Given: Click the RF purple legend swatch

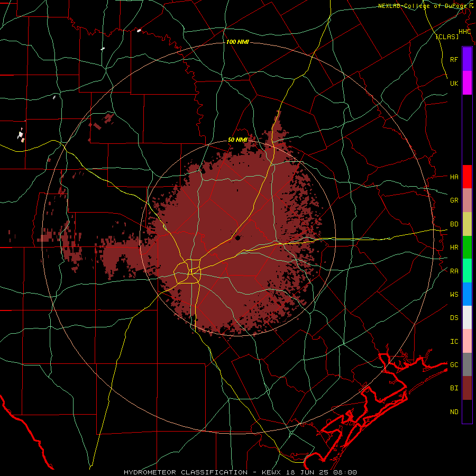Looking at the screenshot, I should click(x=467, y=59).
